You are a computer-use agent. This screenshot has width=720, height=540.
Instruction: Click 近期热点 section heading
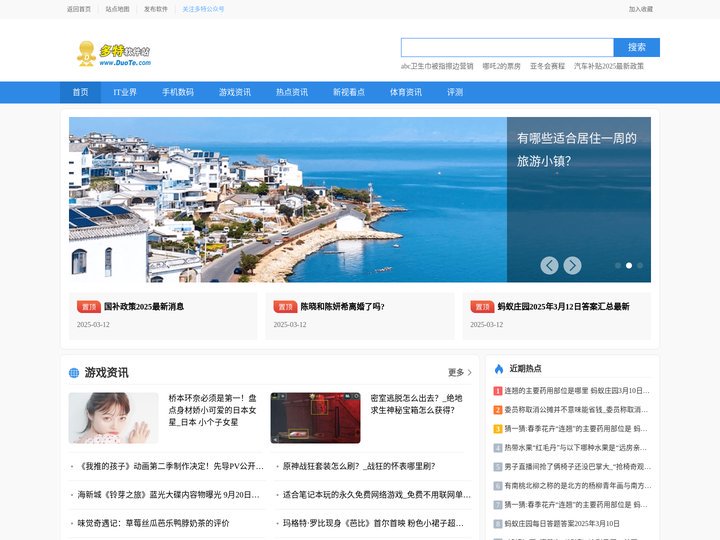point(525,368)
